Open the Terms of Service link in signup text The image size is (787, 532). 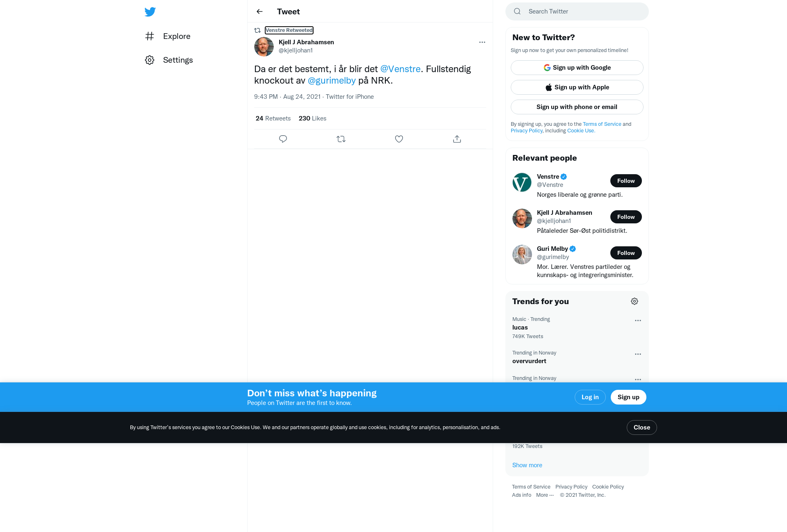602,124
